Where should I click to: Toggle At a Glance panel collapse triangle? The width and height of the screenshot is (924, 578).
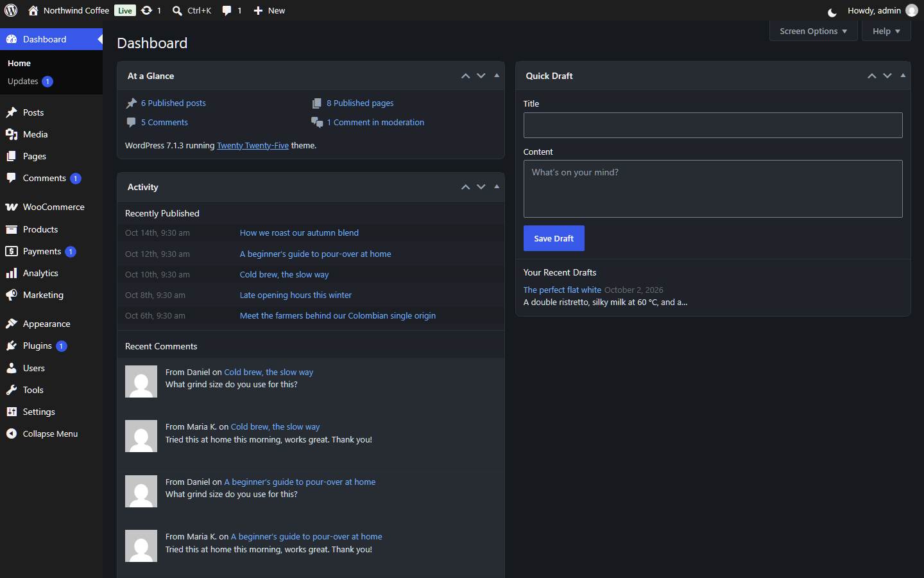497,76
